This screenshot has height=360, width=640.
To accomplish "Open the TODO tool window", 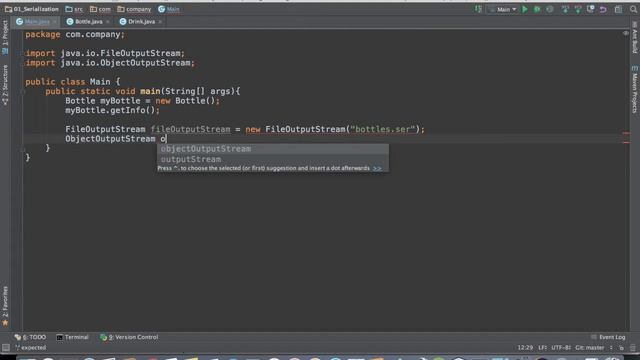I will (x=30, y=337).
